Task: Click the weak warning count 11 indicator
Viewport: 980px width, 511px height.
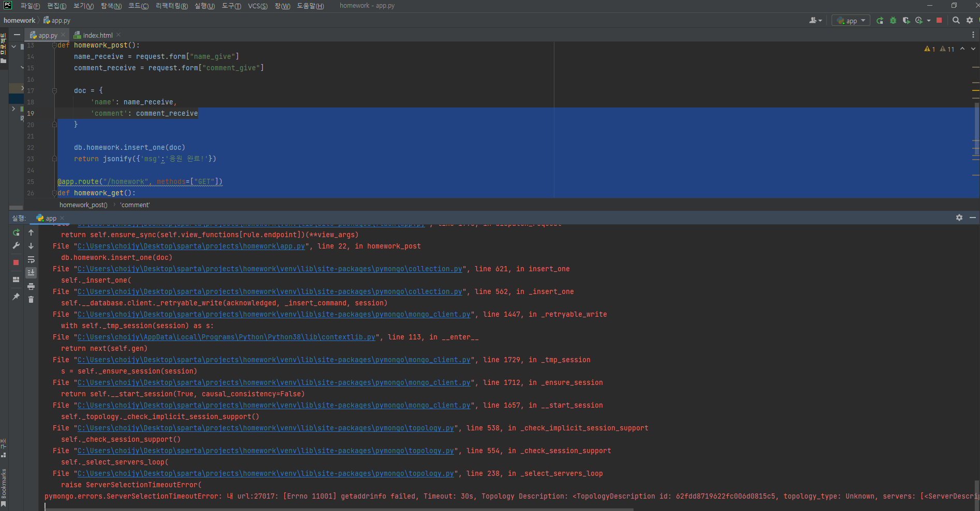Action: tap(947, 49)
